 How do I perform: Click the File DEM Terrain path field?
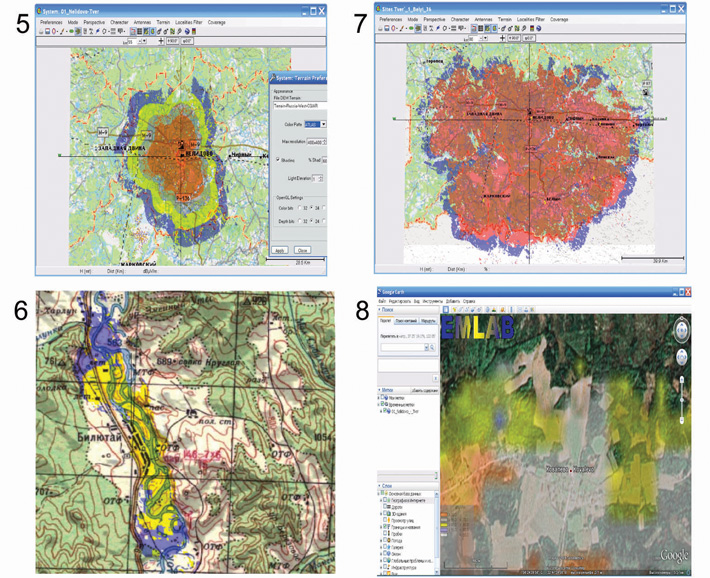(300, 106)
